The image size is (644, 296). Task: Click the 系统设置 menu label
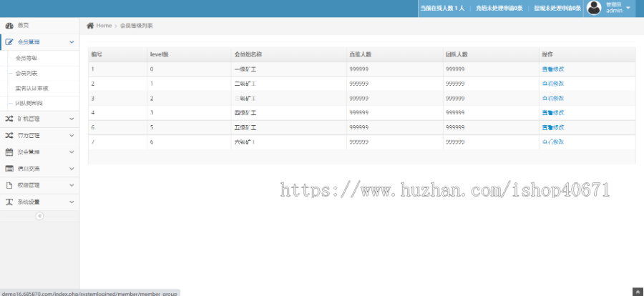click(29, 202)
